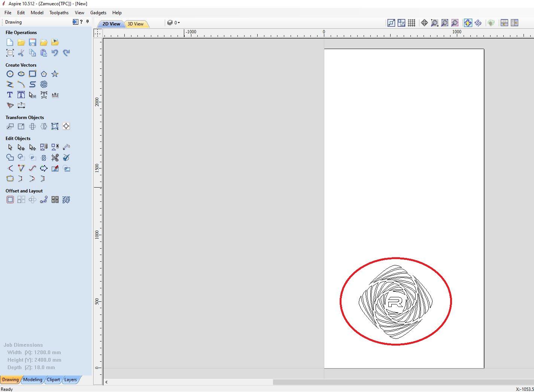Activate the plain Selection arrow tool
This screenshot has height=392, width=534.
[x=10, y=147]
